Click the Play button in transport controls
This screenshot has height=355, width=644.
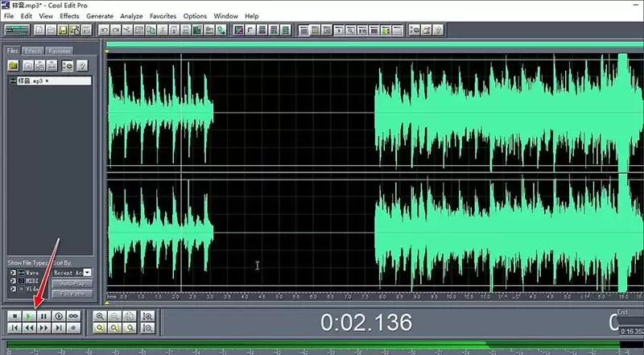pos(29,316)
